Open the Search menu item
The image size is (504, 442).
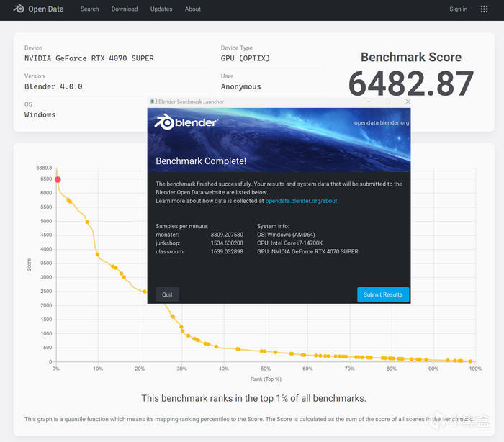89,9
